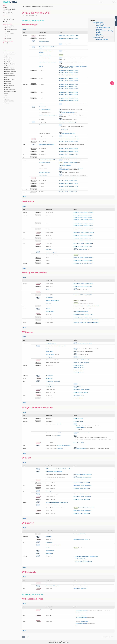Open Knowledge Unit Search functionality link

pyautogui.click(x=44, y=41)
